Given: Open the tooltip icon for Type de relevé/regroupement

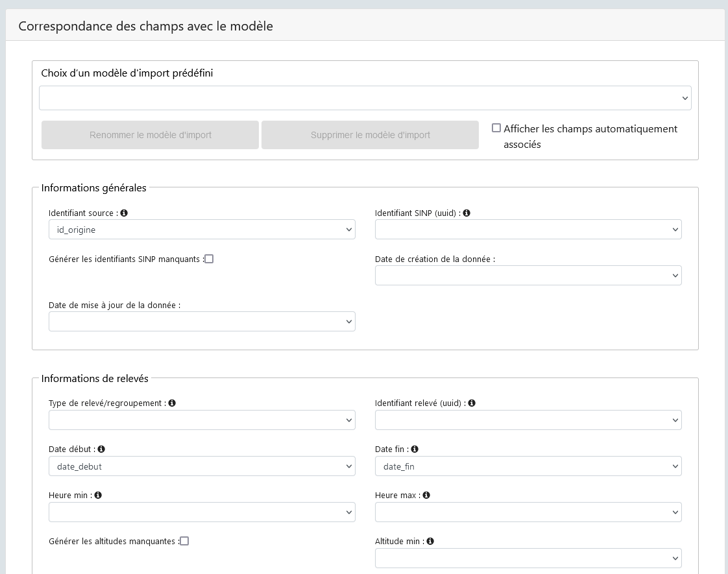Looking at the screenshot, I should (x=172, y=403).
